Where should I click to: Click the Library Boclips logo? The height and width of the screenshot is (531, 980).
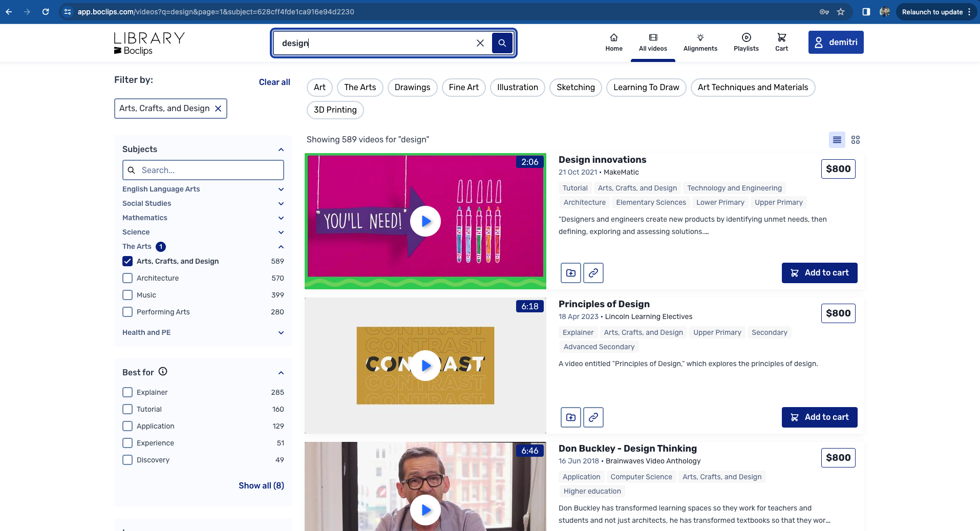[x=149, y=44]
